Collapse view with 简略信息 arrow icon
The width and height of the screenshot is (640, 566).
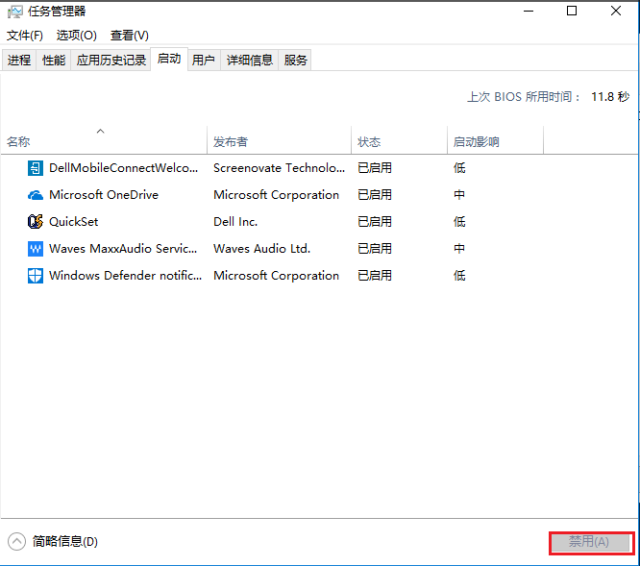(x=17, y=542)
